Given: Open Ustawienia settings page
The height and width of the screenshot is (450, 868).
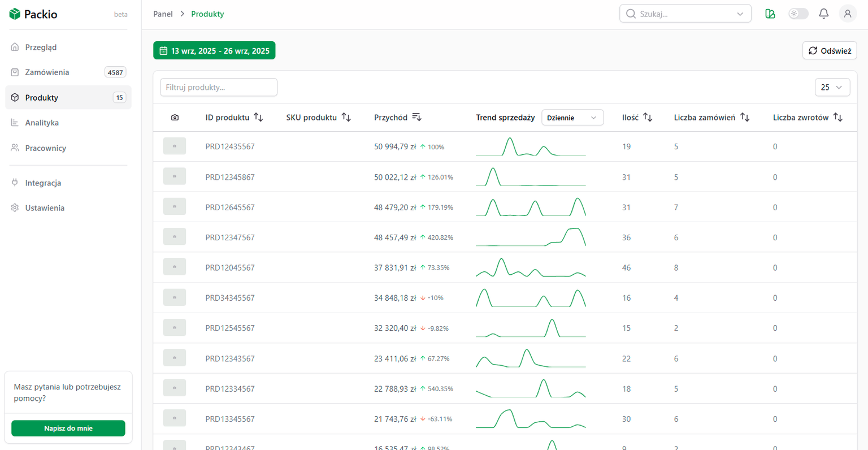Looking at the screenshot, I should 45,208.
